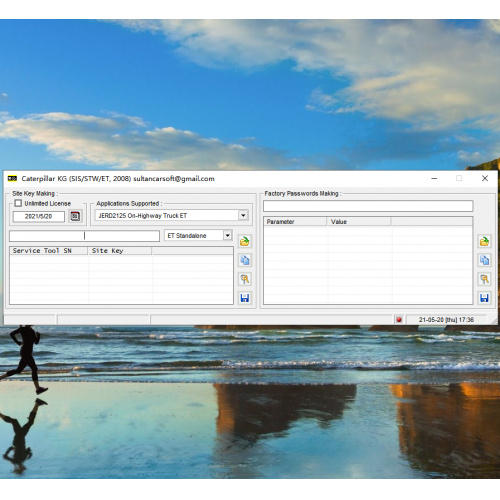Click Site Key column header
Screen dimensions: 500x500
(x=120, y=251)
